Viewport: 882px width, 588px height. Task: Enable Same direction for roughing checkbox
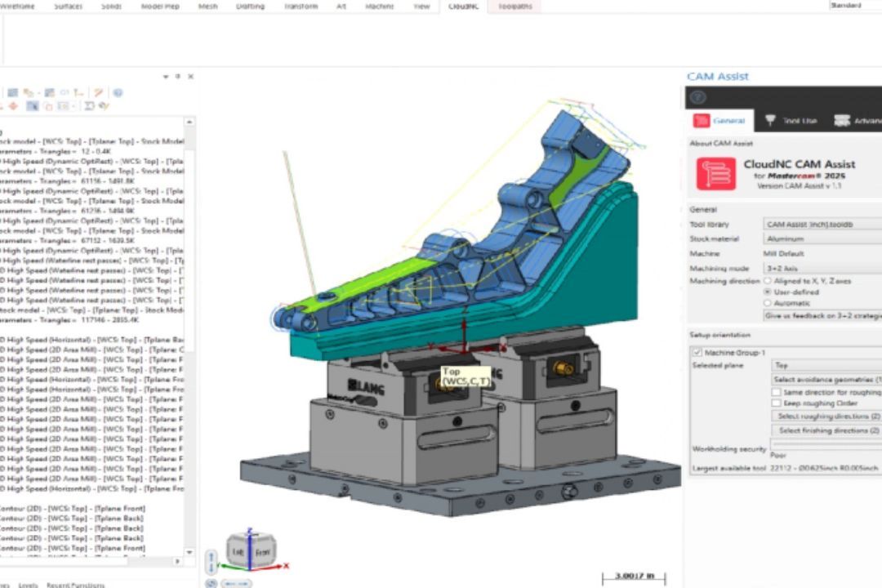pos(777,392)
